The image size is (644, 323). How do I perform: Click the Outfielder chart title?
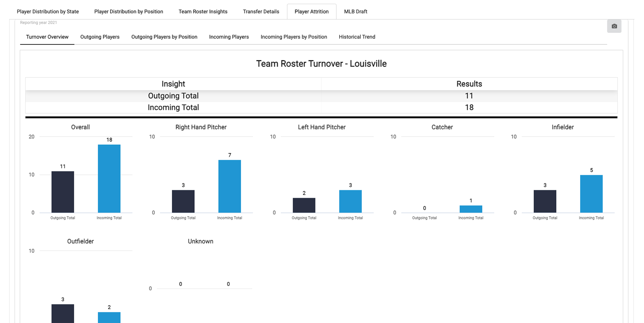tap(80, 241)
